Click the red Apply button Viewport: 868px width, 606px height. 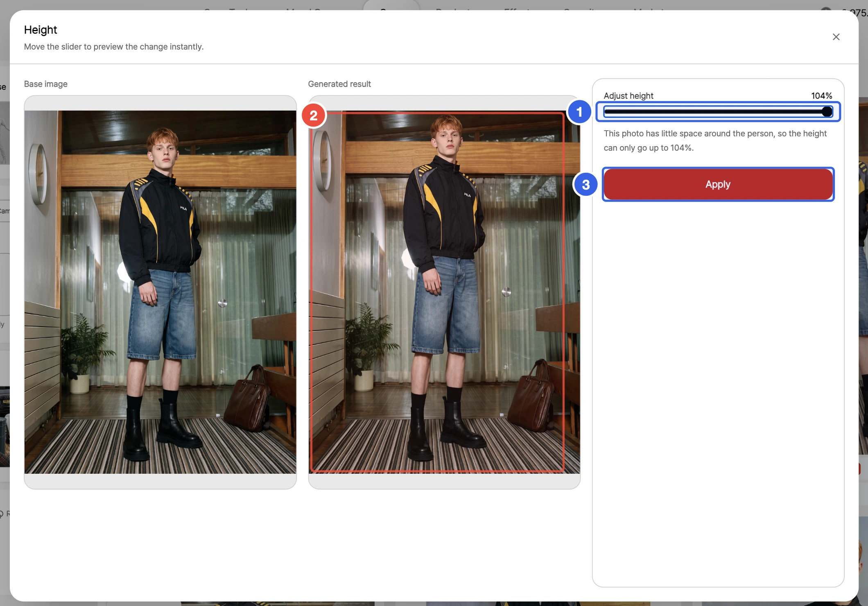pyautogui.click(x=718, y=184)
